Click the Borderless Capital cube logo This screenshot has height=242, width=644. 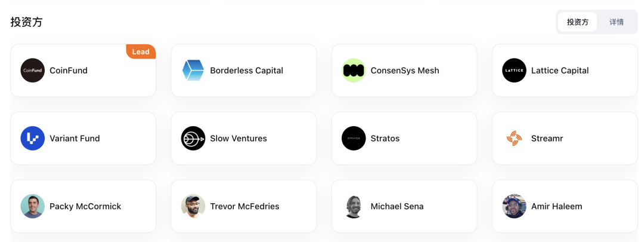click(193, 71)
